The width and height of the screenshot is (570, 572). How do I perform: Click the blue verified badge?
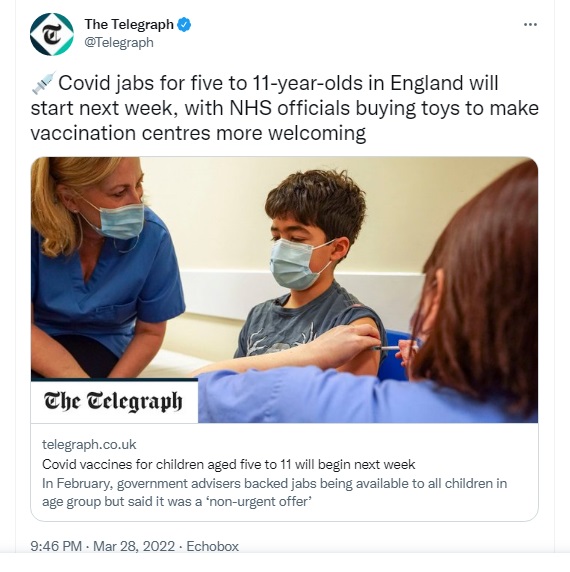click(184, 25)
